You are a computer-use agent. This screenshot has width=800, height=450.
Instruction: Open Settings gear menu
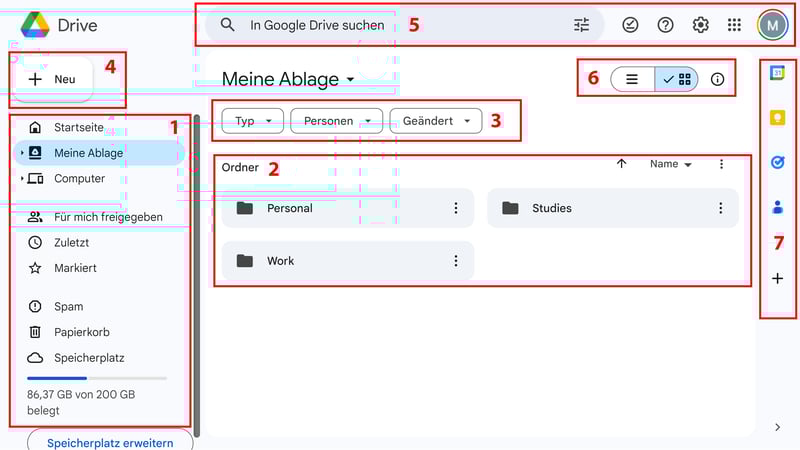[700, 24]
